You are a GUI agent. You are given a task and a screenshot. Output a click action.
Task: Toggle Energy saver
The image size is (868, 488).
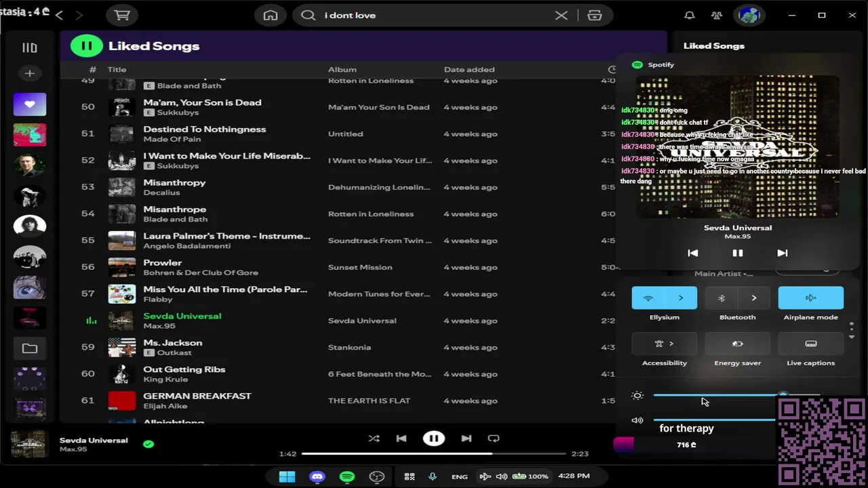click(738, 344)
